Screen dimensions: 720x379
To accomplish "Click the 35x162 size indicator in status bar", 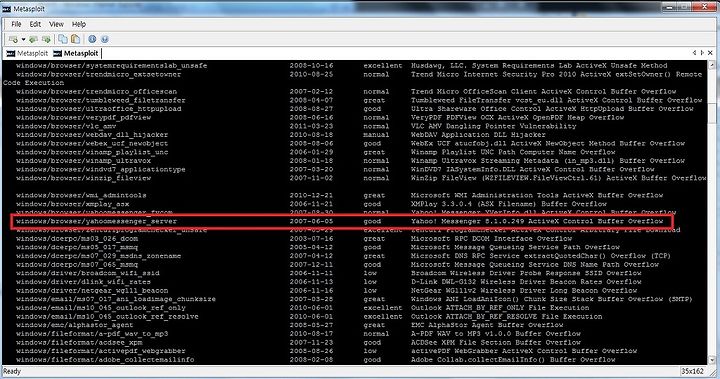I will [692, 371].
